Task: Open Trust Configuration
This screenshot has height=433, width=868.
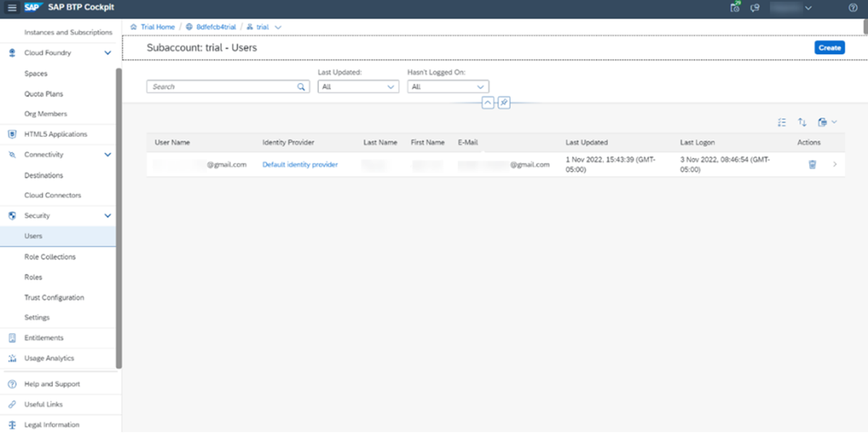Action: pos(54,298)
